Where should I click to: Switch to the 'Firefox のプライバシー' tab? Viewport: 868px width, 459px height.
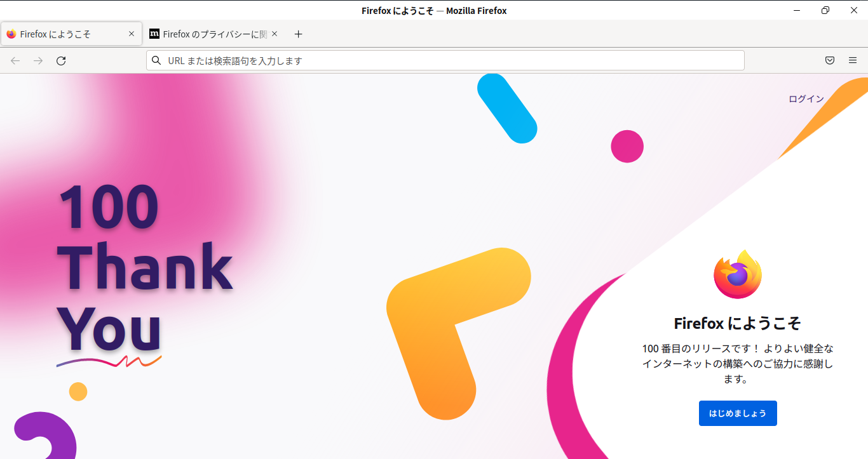[x=214, y=34]
